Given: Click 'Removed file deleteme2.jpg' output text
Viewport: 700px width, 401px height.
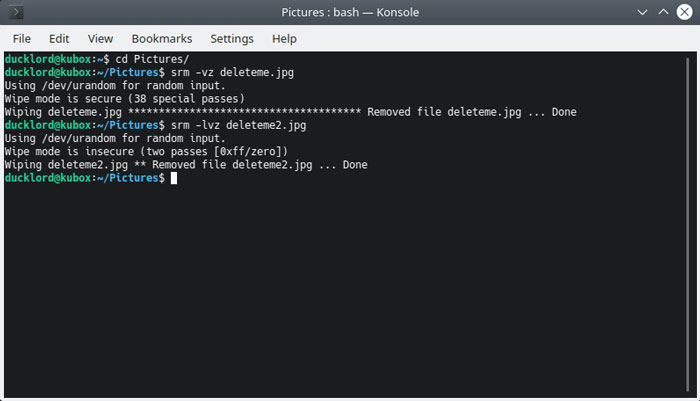Looking at the screenshot, I should point(232,165).
